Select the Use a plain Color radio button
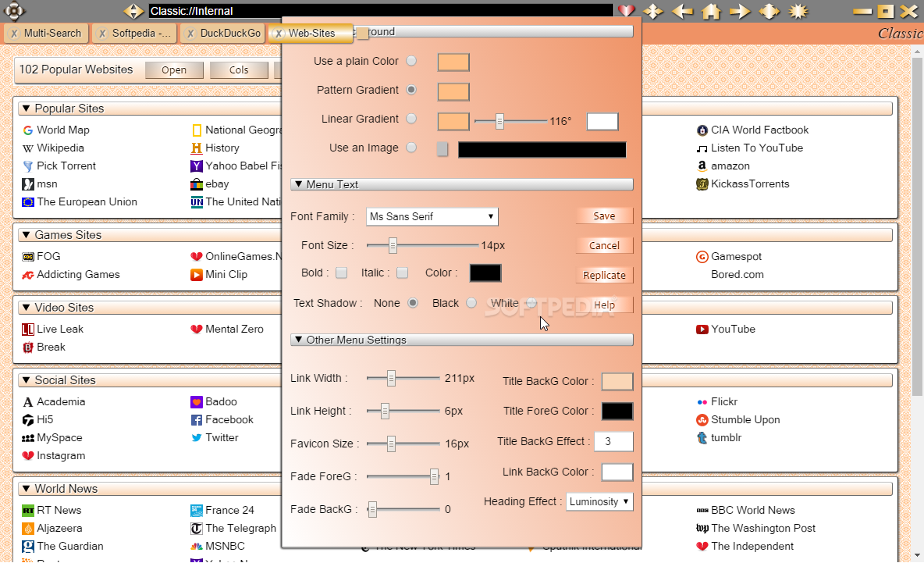The width and height of the screenshot is (924, 563). pyautogui.click(x=411, y=61)
